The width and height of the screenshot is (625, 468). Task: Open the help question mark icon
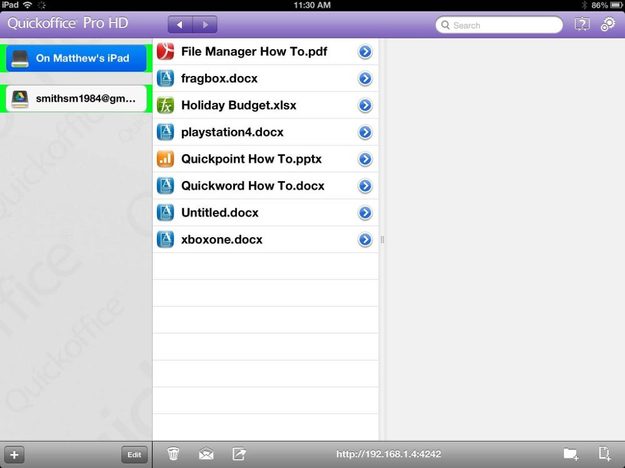582,24
